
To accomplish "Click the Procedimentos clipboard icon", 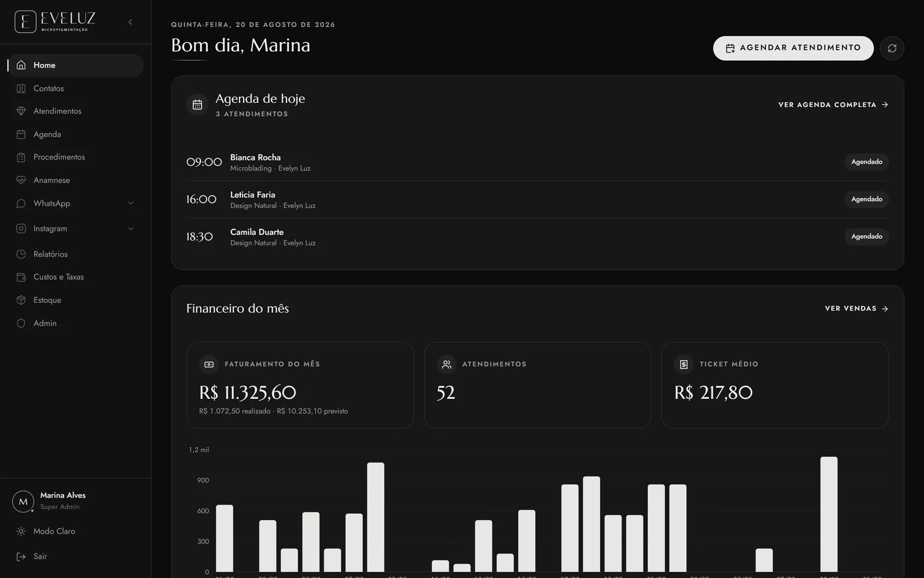I will coord(21,157).
